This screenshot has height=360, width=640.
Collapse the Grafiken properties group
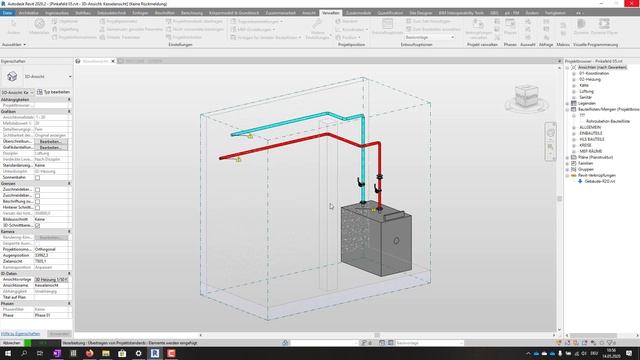click(x=69, y=111)
